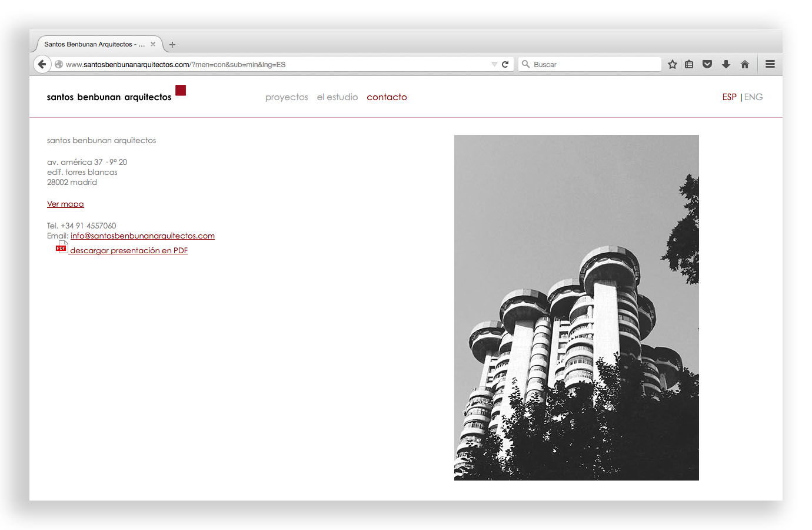Viewport: 812px width, 530px height.
Task: Click the Firefox reload page icon
Action: coord(505,64)
